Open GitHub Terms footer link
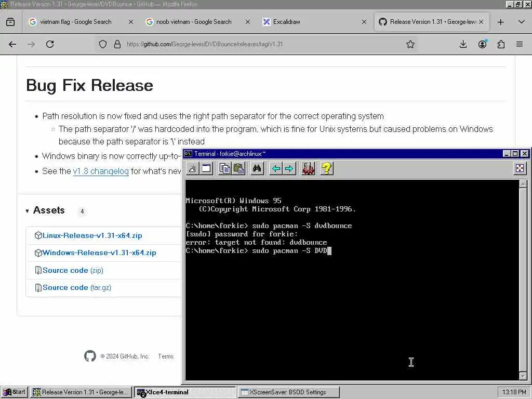 (166, 356)
